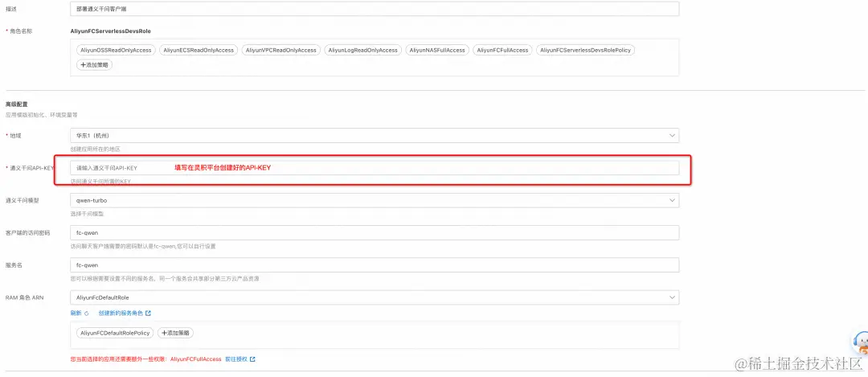Viewport: 868px width, 377px height.
Task: Click the 选择千问模型 hint text
Action: tap(87, 214)
